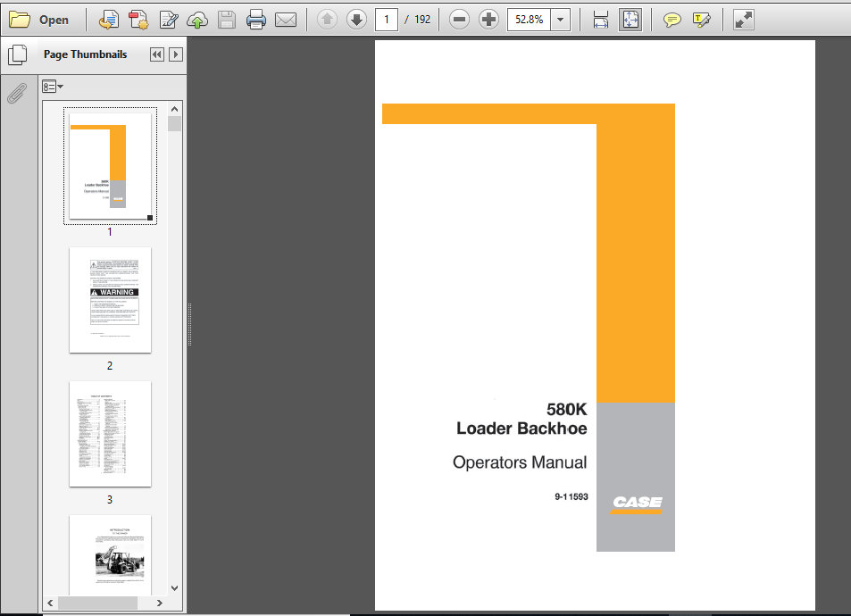Click the '580K' title text
The height and width of the screenshot is (616, 851).
click(x=567, y=409)
